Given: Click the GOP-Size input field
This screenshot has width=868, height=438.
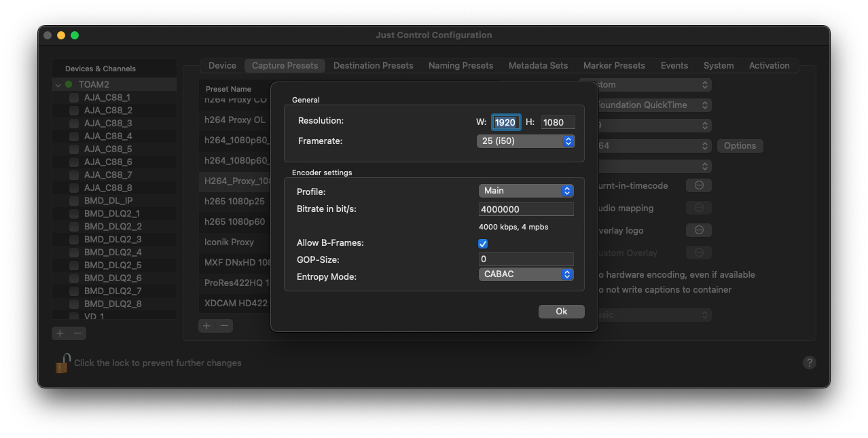Looking at the screenshot, I should pyautogui.click(x=526, y=259).
